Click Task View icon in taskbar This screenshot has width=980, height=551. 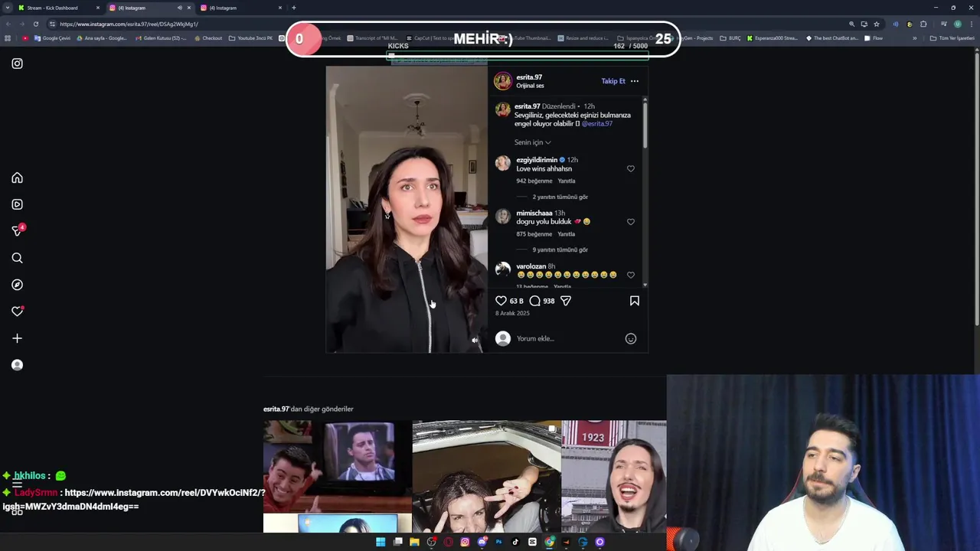(397, 542)
